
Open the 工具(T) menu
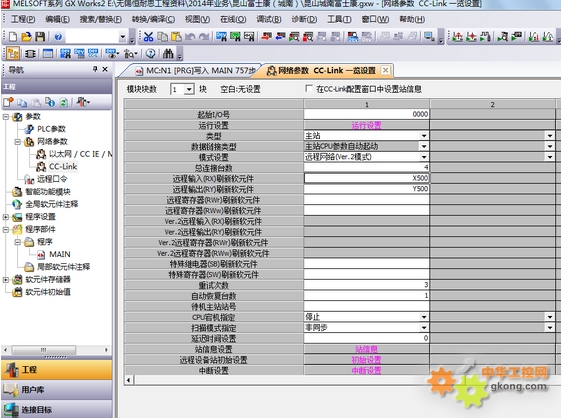(x=339, y=19)
